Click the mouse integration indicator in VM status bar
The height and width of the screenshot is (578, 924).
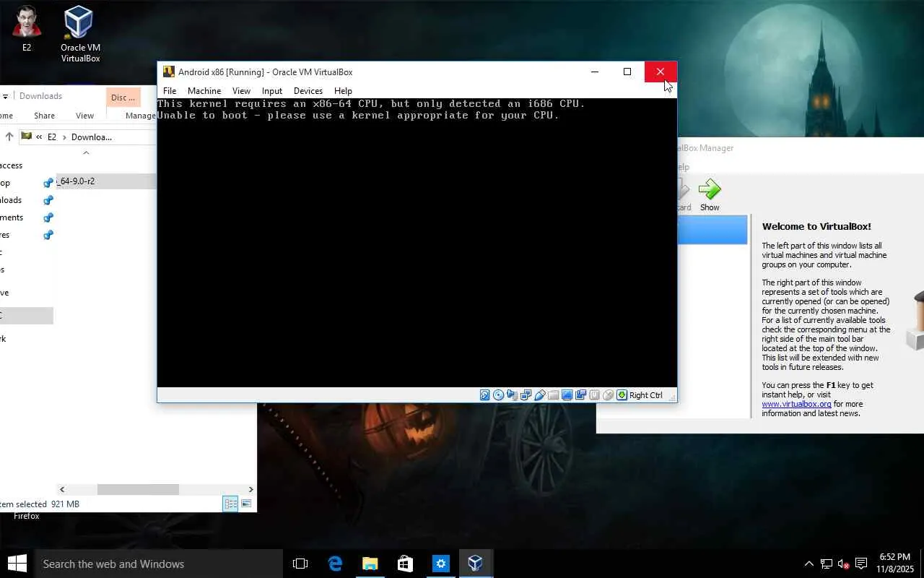click(609, 395)
